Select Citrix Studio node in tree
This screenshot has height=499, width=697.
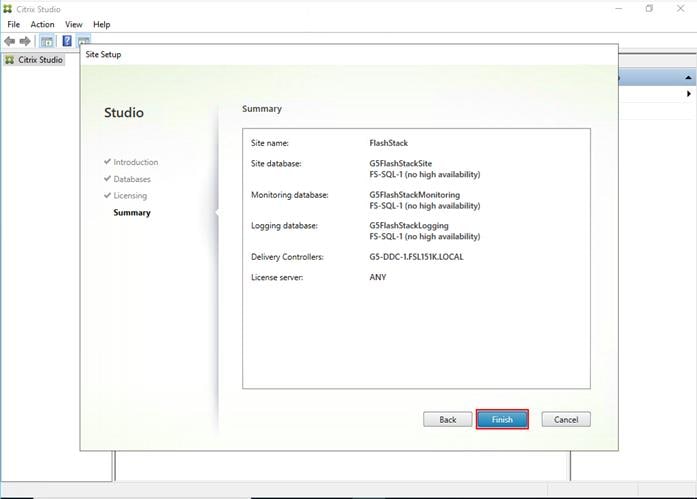[x=35, y=60]
